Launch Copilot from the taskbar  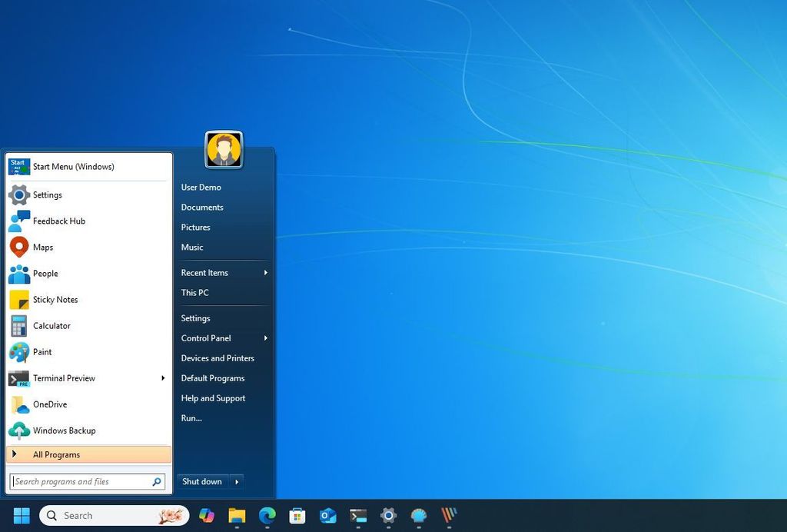[206, 515]
